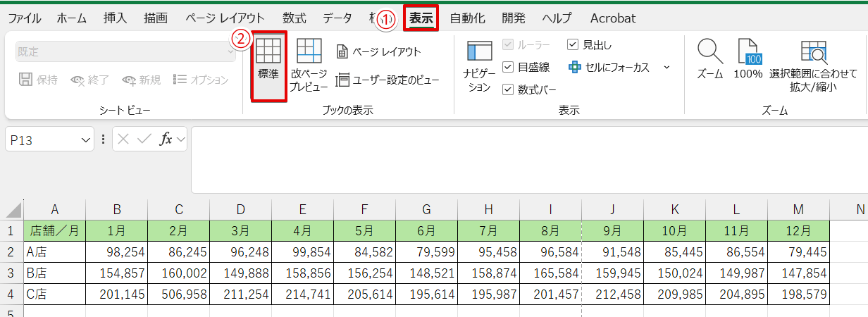Click the Select All corner triangle
Screen dimensions: 868x317
(x=13, y=209)
